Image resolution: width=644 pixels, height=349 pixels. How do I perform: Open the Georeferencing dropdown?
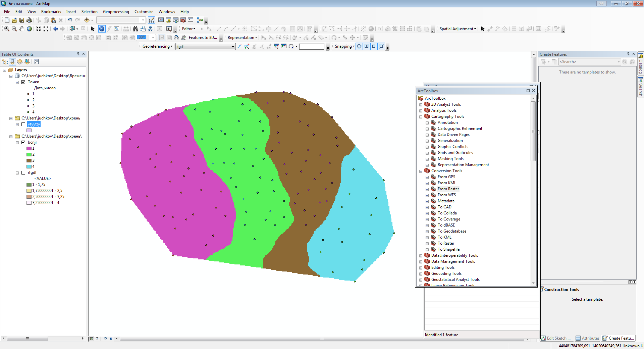tap(157, 46)
